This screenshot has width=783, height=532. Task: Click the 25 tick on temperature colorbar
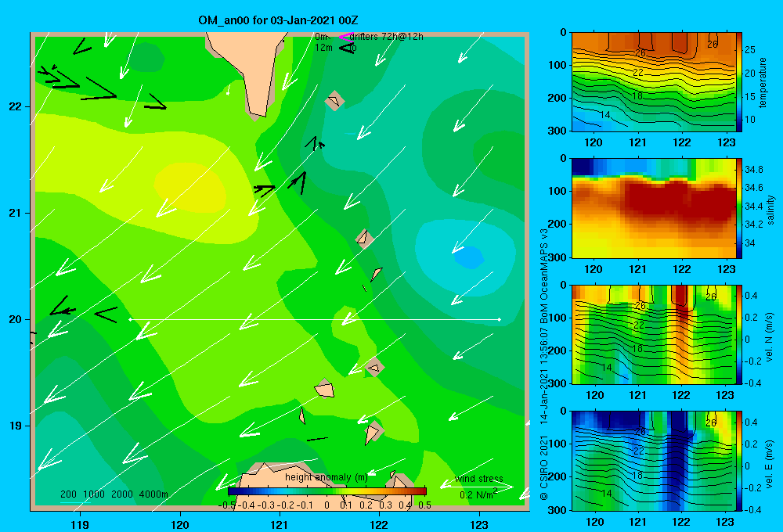click(x=750, y=50)
